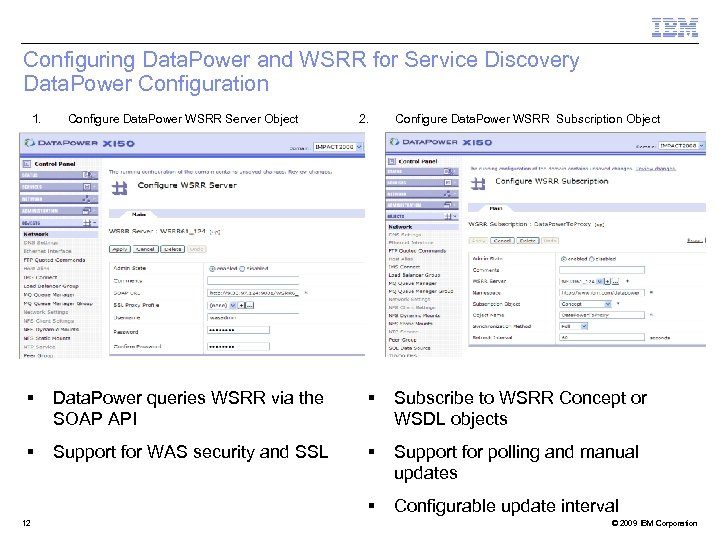Select enabled Admin State in WSRR Server form

pyautogui.click(x=212, y=269)
